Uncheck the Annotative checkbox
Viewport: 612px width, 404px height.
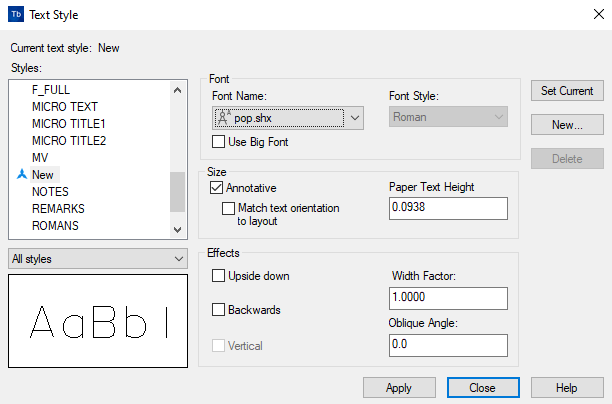point(217,187)
